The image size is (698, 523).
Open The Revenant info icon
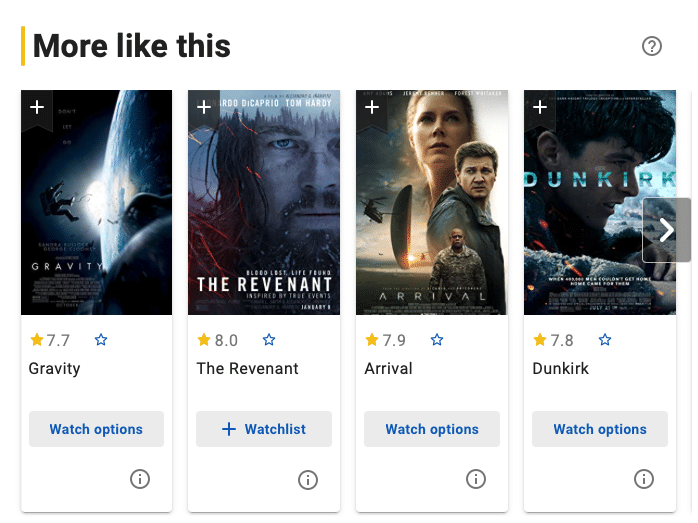coord(308,479)
